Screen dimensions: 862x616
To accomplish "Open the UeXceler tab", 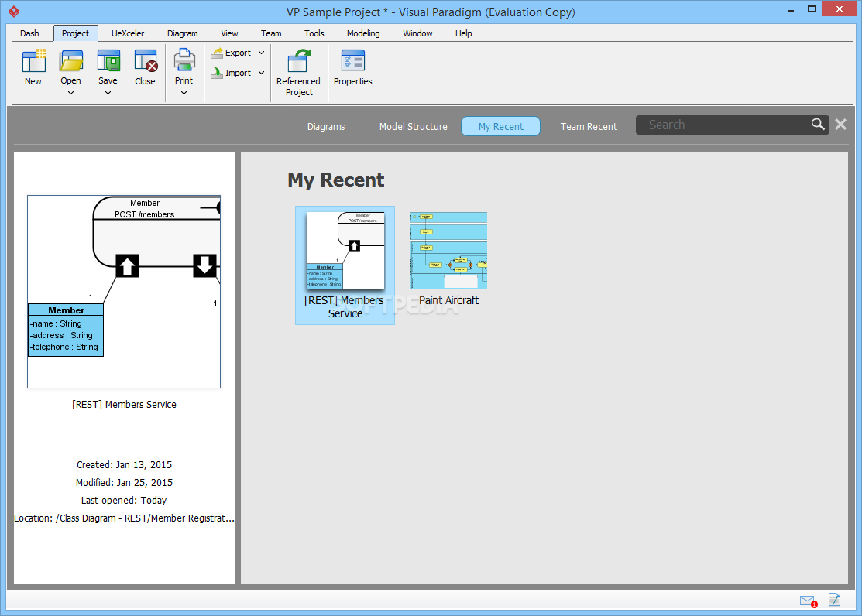I will [128, 33].
